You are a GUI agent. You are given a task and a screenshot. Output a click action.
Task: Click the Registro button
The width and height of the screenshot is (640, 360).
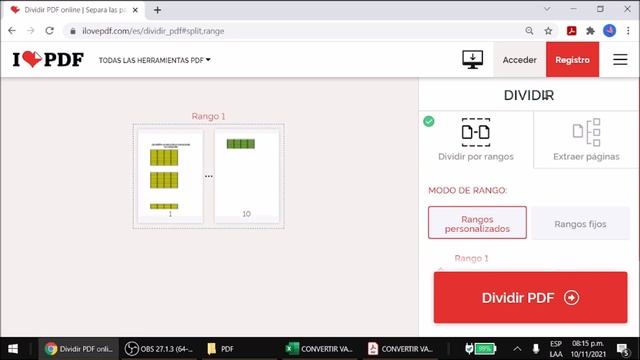tap(572, 60)
